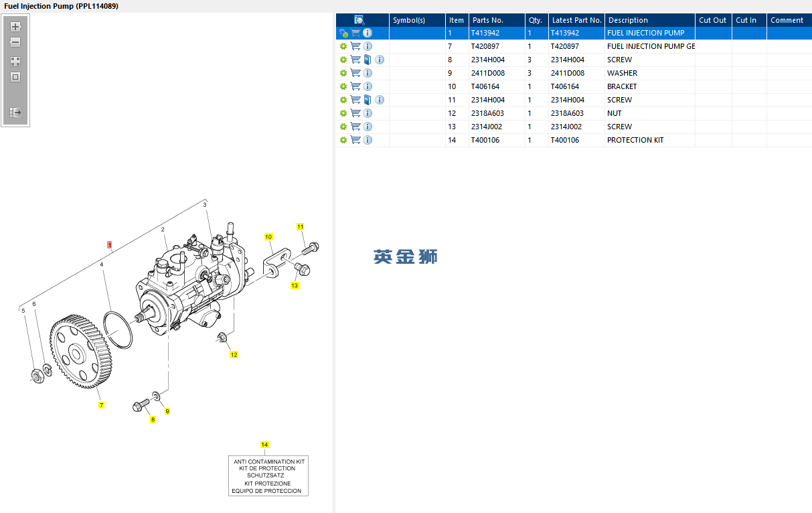Select yellow callout 9 near the washer

[167, 411]
